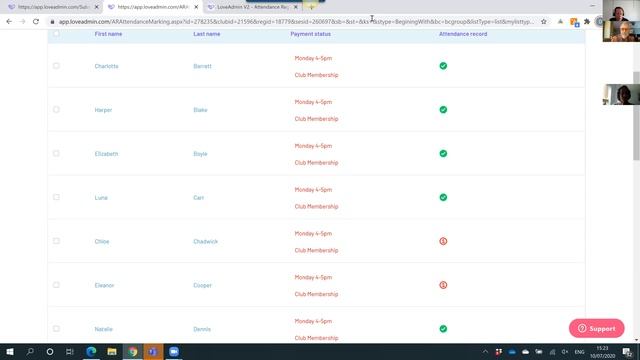The width and height of the screenshot is (640, 360).
Task: Go forward in browser history
Action: [22, 21]
